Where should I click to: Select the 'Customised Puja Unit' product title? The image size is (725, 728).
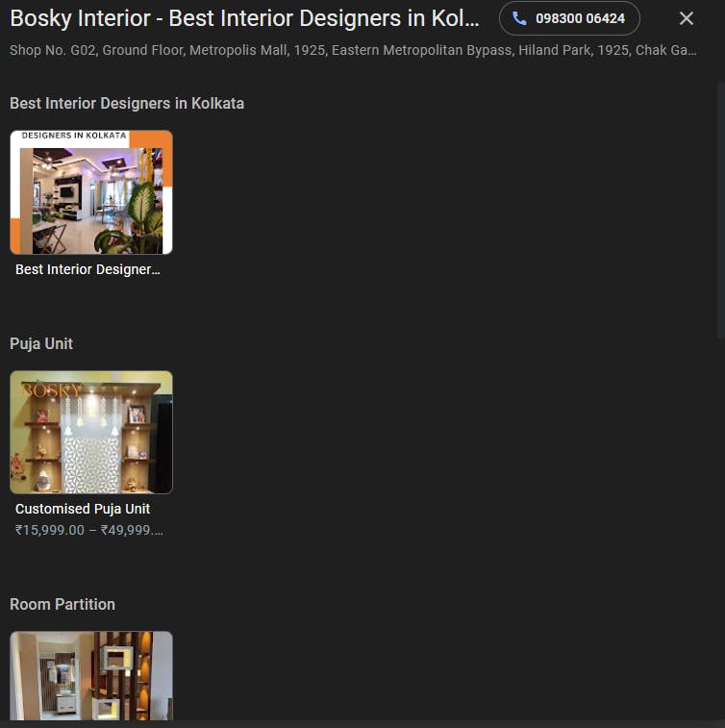(x=83, y=509)
